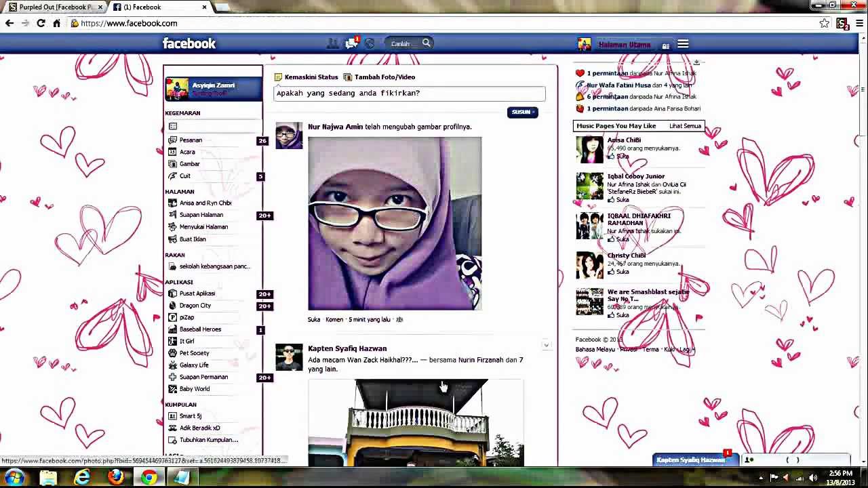Open Pusat Aplikasi in sidebar

pyautogui.click(x=197, y=293)
